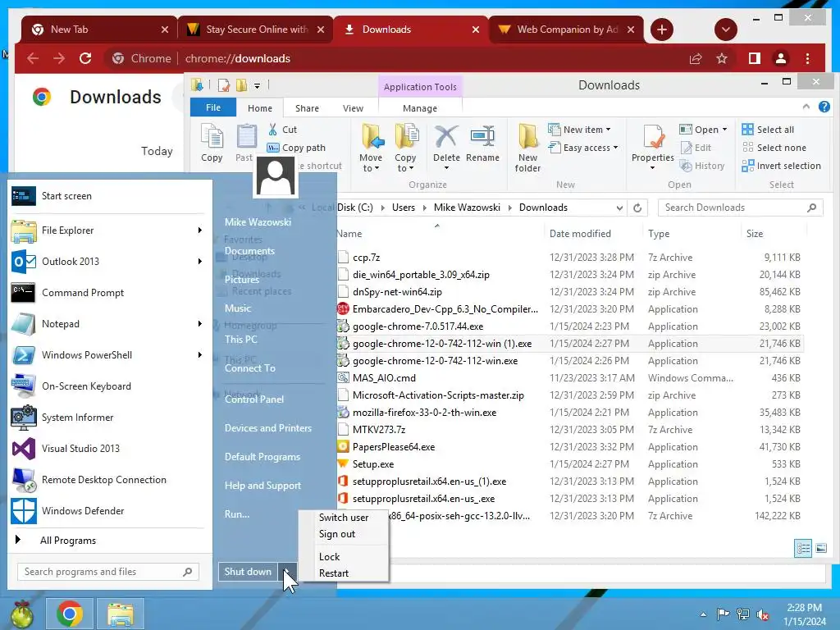
Task: Click the Delete X icon
Action: tap(445, 136)
